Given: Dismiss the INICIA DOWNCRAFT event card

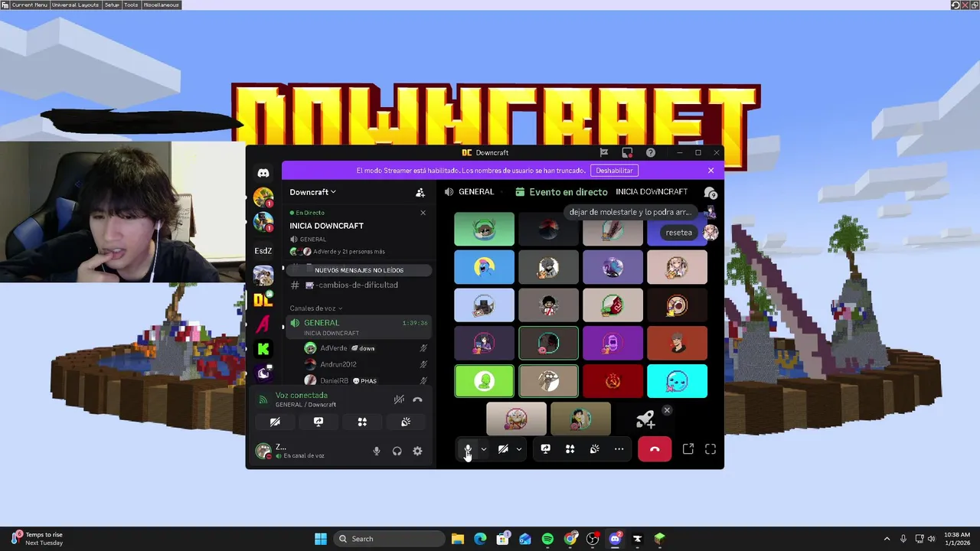Looking at the screenshot, I should 423,213.
